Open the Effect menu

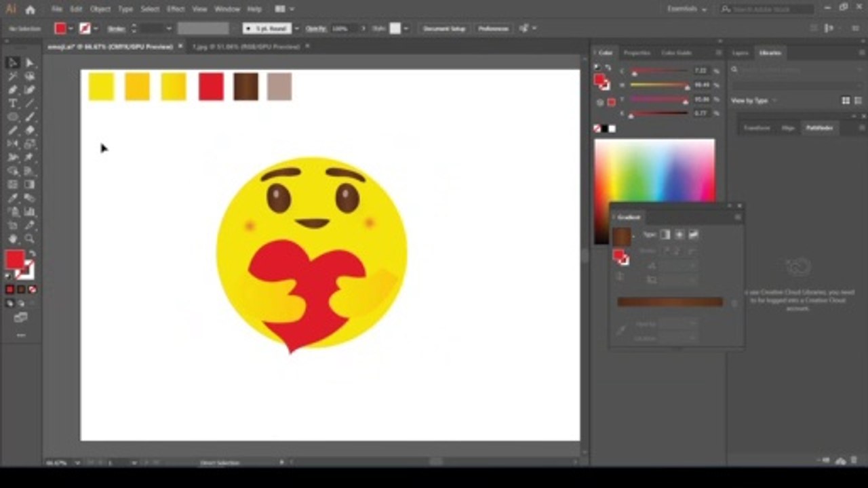[x=176, y=9]
